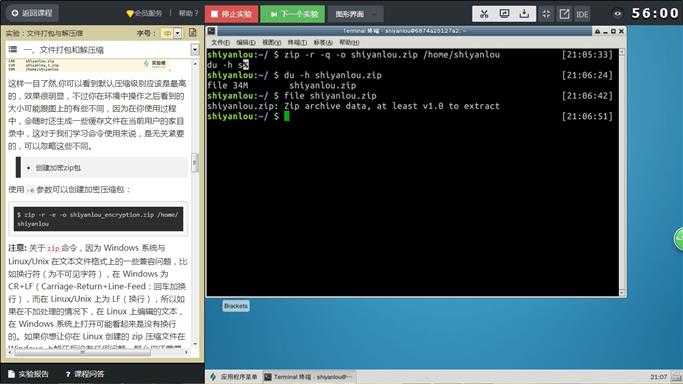Viewport: 683px width, 384px height.
Task: Click the terminal window icon in title bar
Action: tap(212, 31)
